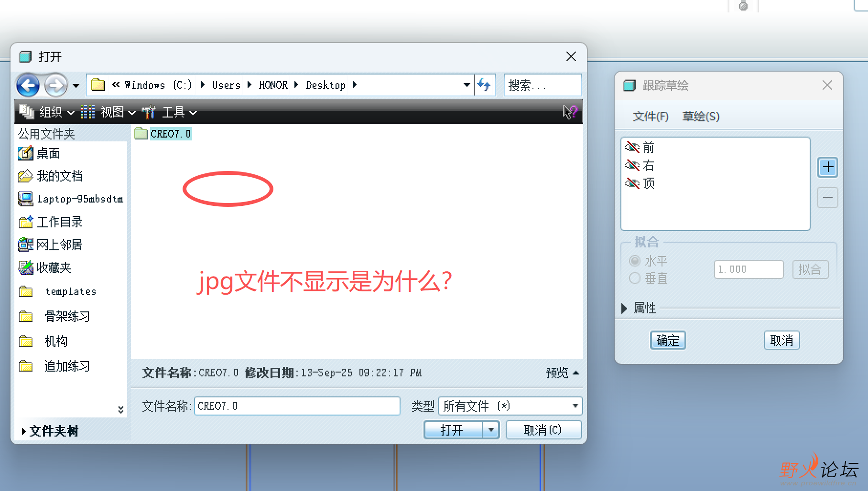Expand the 预览 preview pane

563,373
